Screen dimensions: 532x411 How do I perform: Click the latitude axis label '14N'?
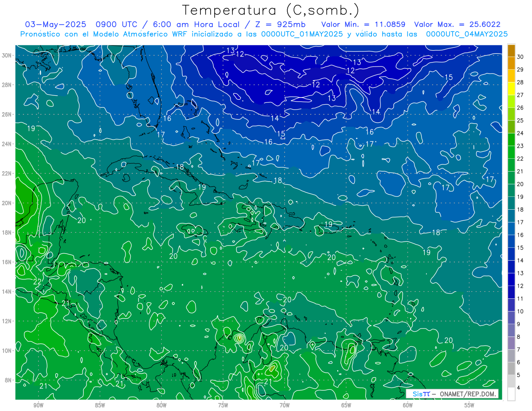click(x=7, y=291)
